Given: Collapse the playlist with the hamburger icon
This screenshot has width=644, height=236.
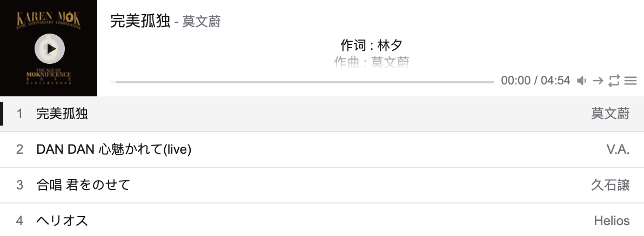Looking at the screenshot, I should [x=630, y=81].
